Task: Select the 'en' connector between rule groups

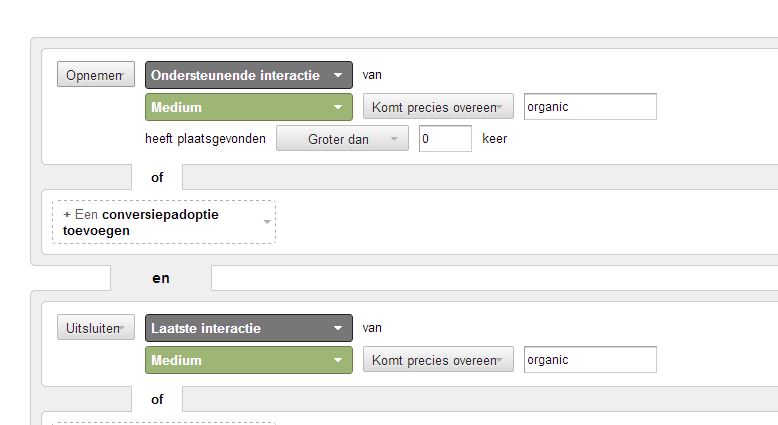Action: tap(161, 278)
